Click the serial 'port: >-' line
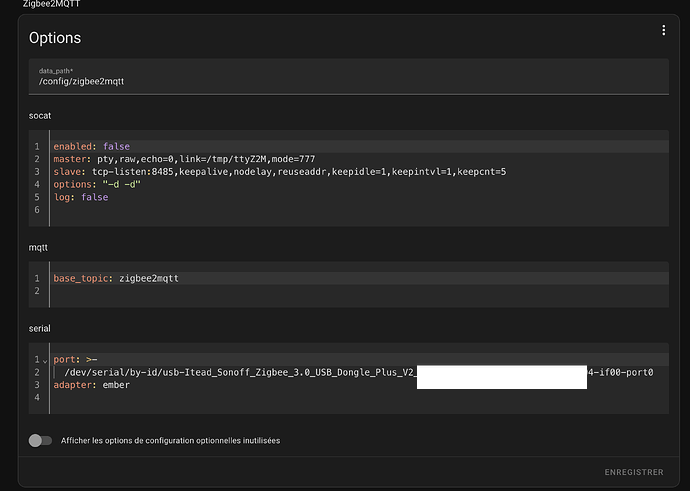The height and width of the screenshot is (491, 690). (x=76, y=359)
